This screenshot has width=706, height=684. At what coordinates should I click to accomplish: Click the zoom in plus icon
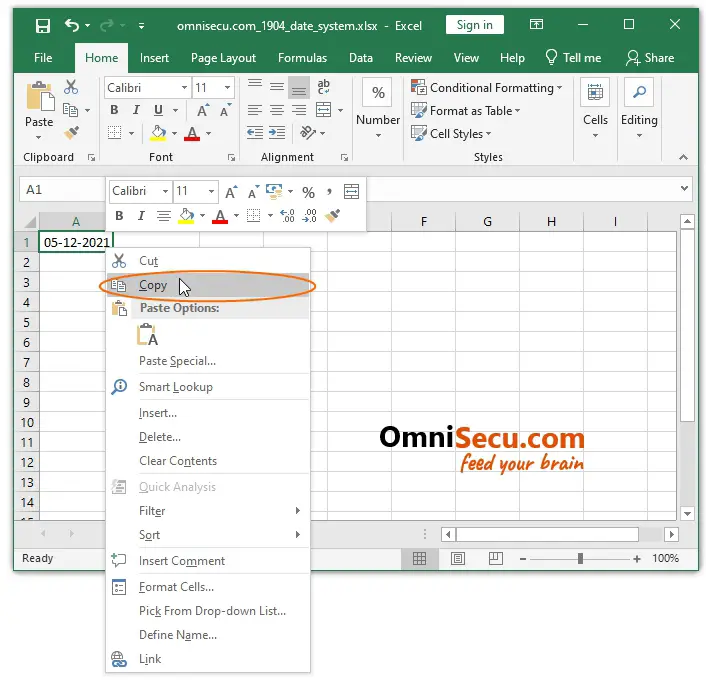(637, 559)
